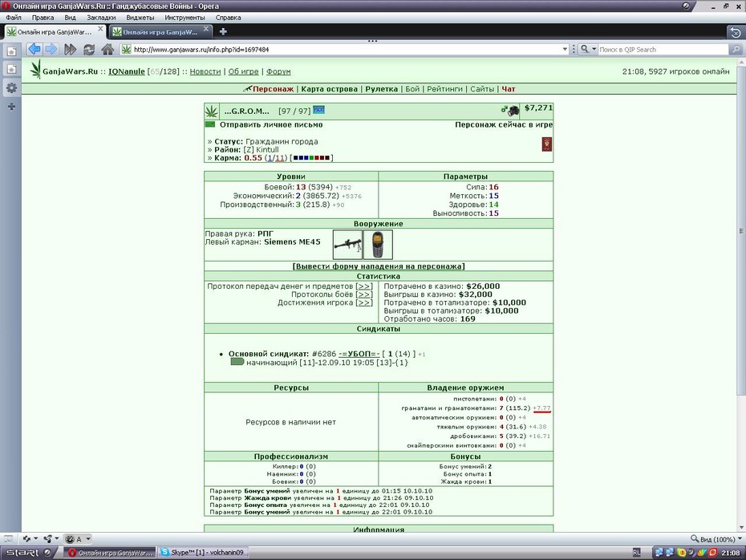Click the Бой link in navigation

point(412,89)
